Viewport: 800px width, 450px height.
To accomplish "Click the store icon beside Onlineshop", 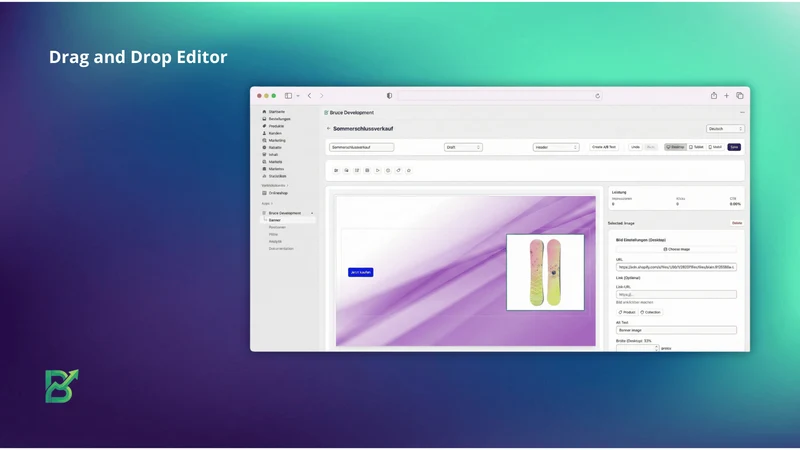I will point(264,193).
